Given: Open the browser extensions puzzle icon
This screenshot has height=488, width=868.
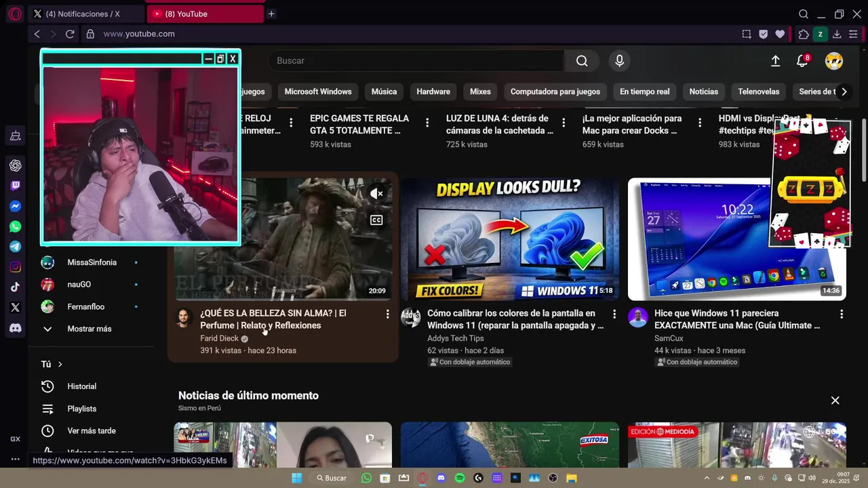Looking at the screenshot, I should 804,34.
